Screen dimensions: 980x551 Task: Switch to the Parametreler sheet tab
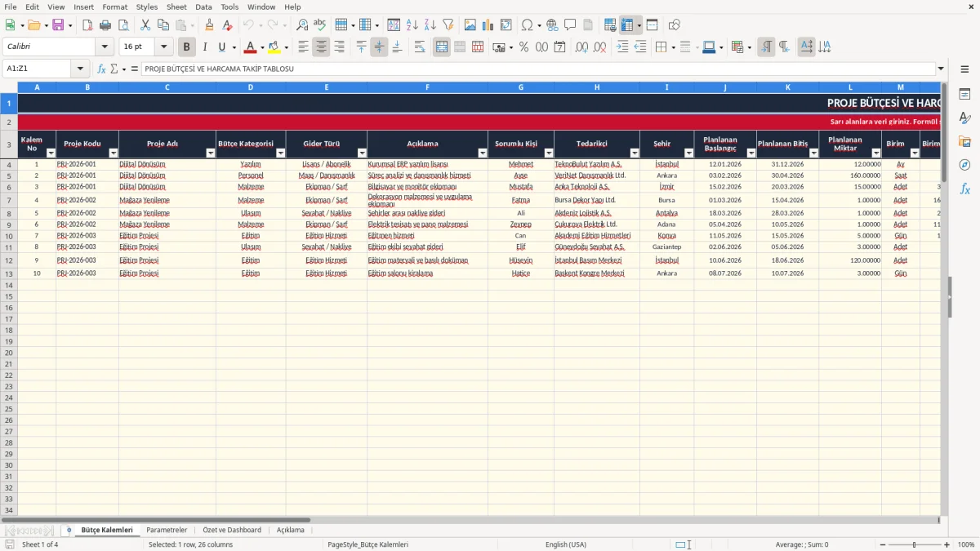click(167, 530)
